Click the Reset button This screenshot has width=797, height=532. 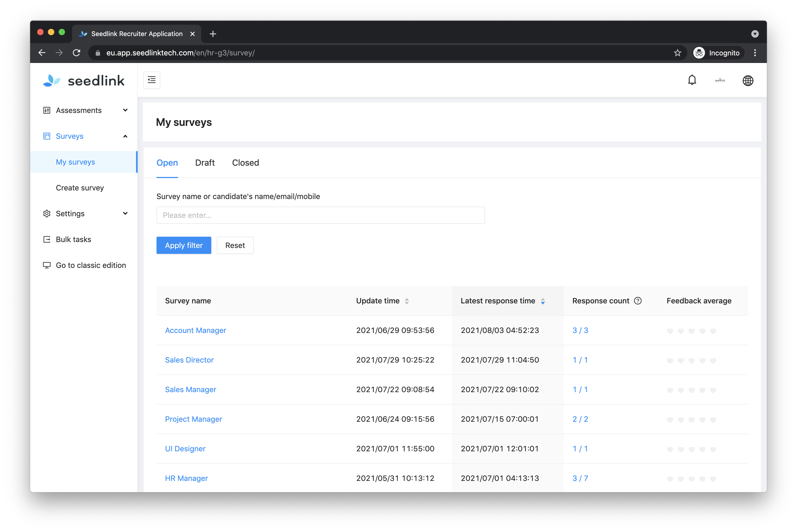[235, 245]
